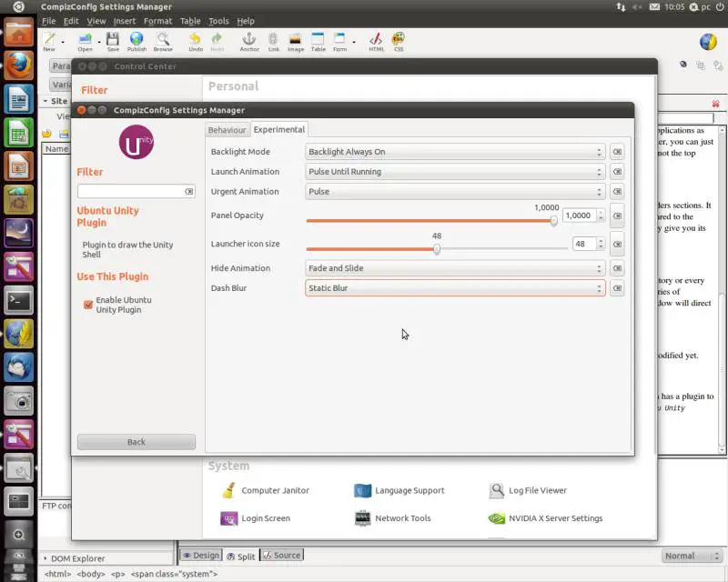Reset Urgent Animation to default
728x582 pixels.
[617, 192]
